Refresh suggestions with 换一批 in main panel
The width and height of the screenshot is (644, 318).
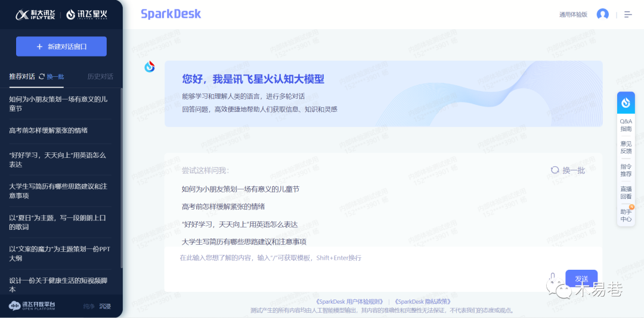pyautogui.click(x=568, y=170)
